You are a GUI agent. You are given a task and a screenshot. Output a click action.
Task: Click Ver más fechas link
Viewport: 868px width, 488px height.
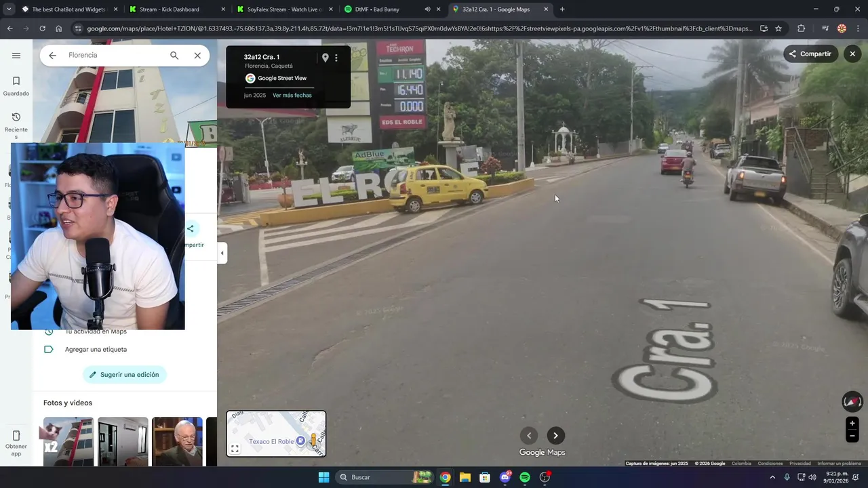coord(292,96)
